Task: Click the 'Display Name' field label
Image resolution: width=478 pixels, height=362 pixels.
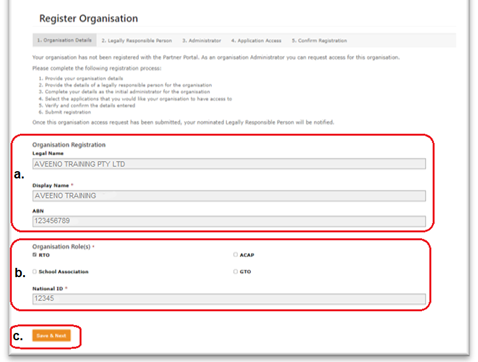Action: click(51, 185)
